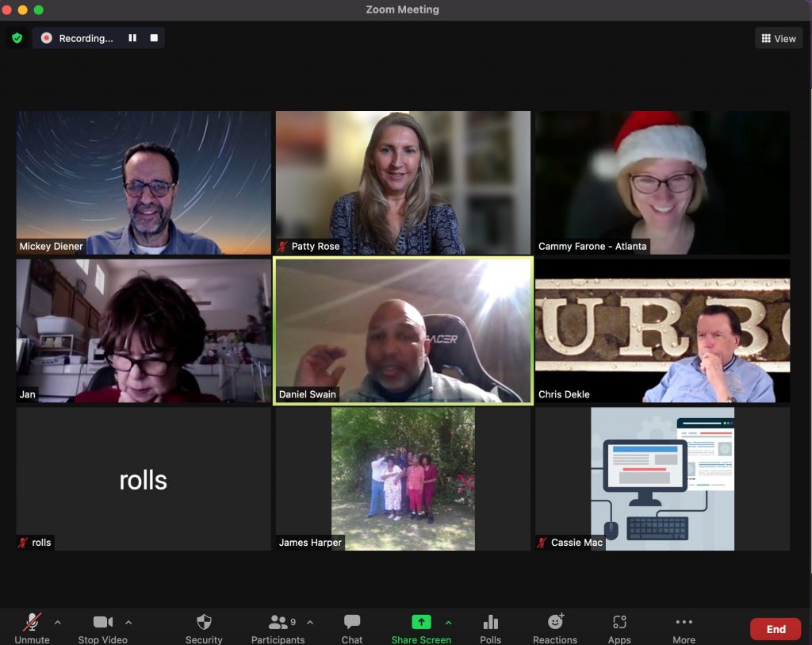
Task: Expand the Share Screen options chevron
Action: (448, 623)
